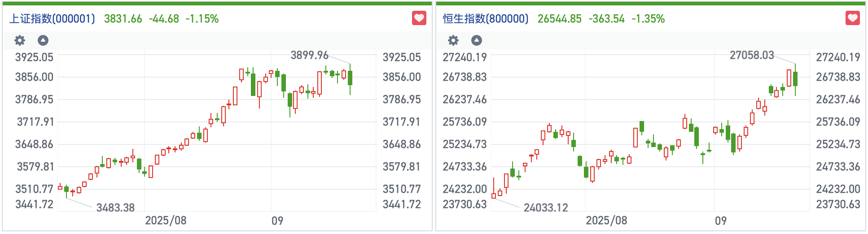
Task: Click the 24033.12 low marker label
Action: (546, 208)
